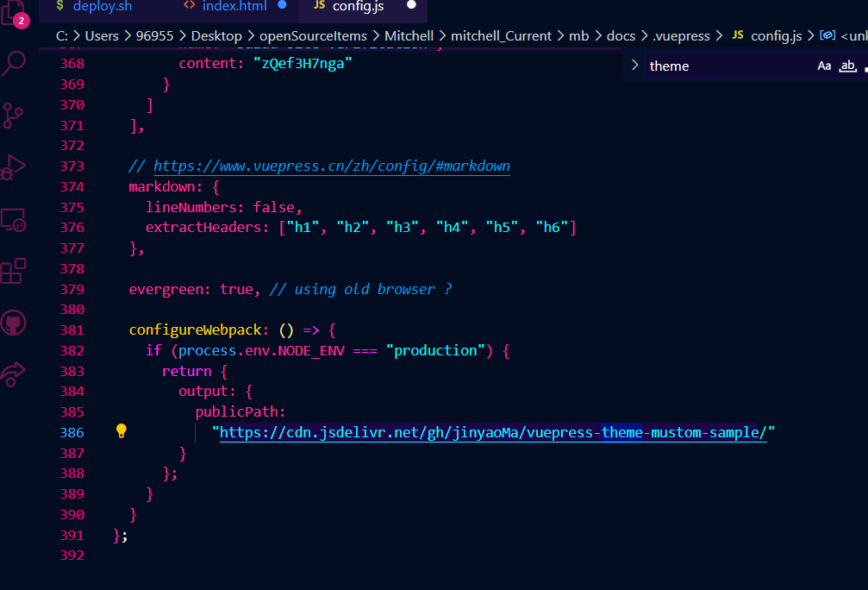Open the GitHub panel icon
Screen dimensions: 868x590
[14, 323]
